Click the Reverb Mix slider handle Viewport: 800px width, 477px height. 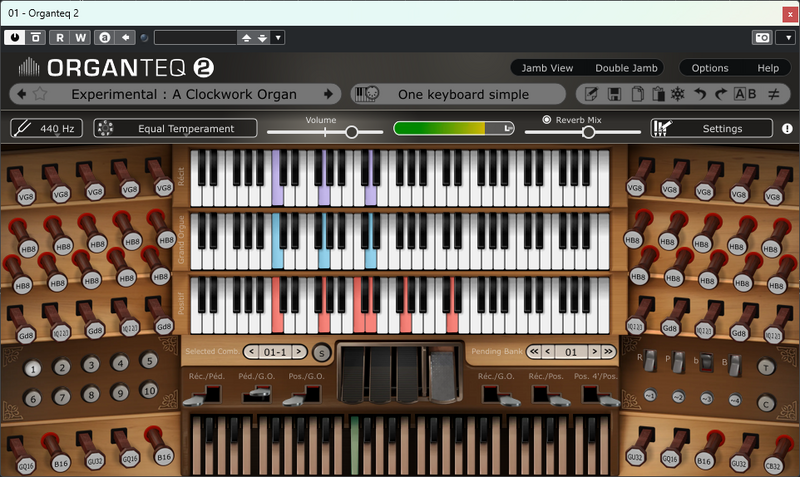(588, 132)
